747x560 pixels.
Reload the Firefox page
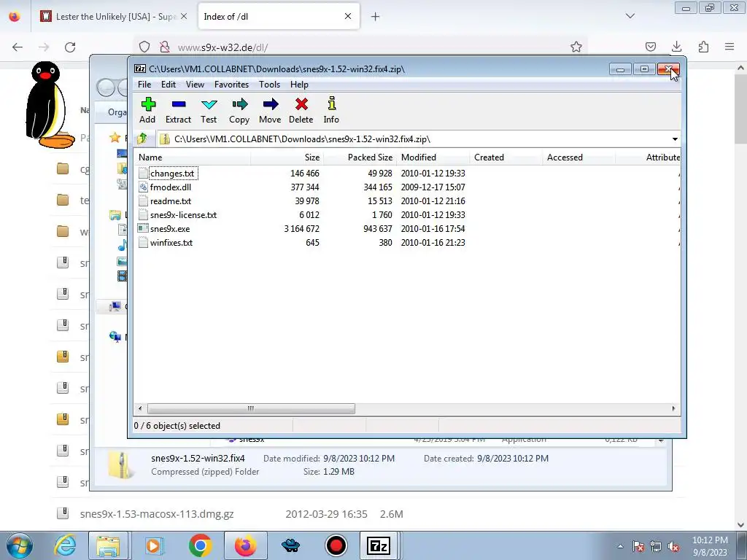click(x=70, y=47)
